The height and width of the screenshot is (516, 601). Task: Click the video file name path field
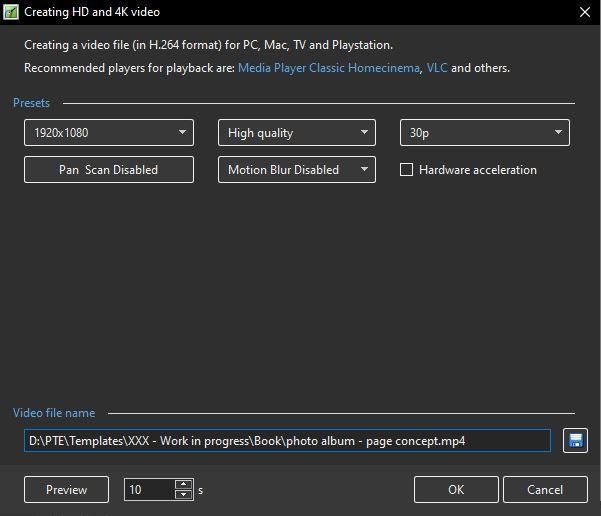(x=287, y=440)
